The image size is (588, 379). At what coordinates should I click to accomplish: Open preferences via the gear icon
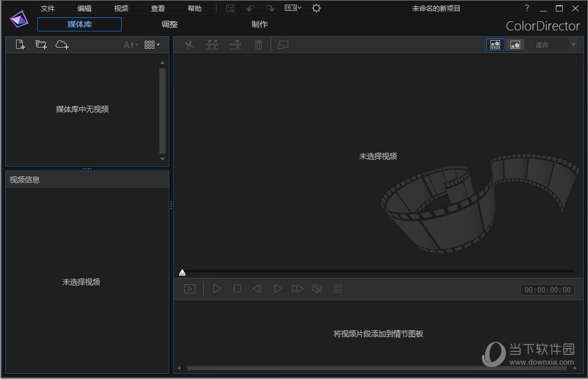click(316, 8)
